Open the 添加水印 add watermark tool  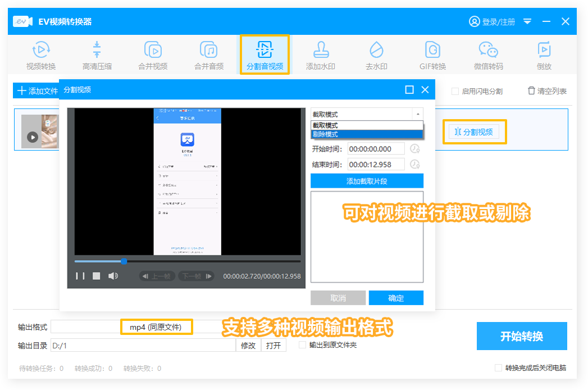(x=321, y=56)
